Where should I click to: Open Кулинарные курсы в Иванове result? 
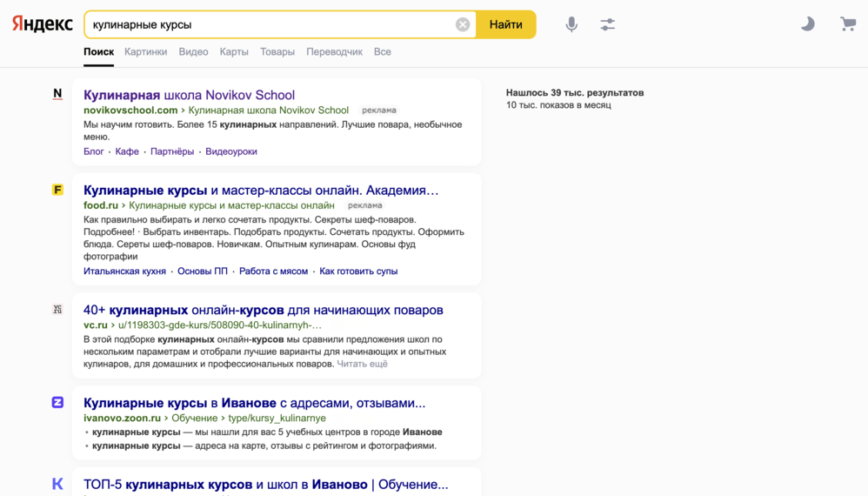click(254, 403)
